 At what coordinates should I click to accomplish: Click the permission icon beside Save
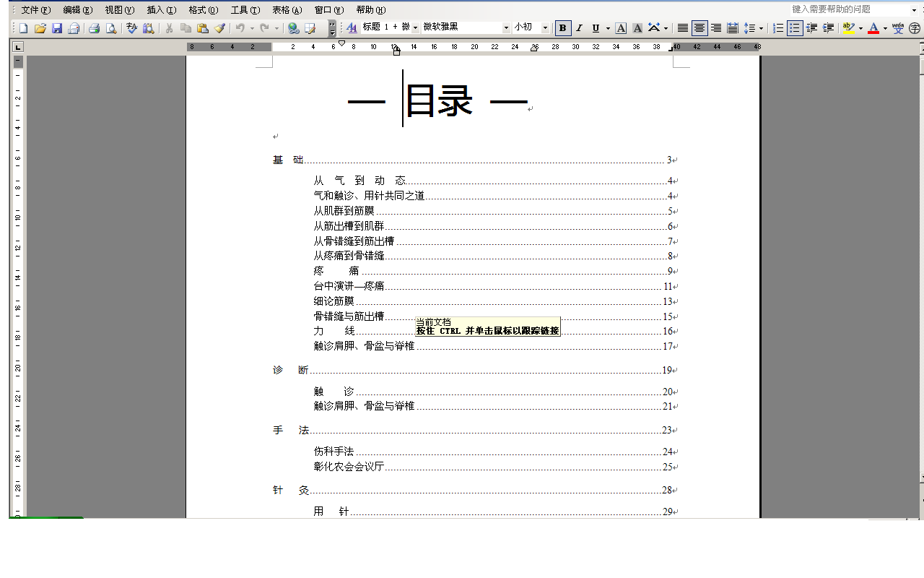pyautogui.click(x=74, y=28)
